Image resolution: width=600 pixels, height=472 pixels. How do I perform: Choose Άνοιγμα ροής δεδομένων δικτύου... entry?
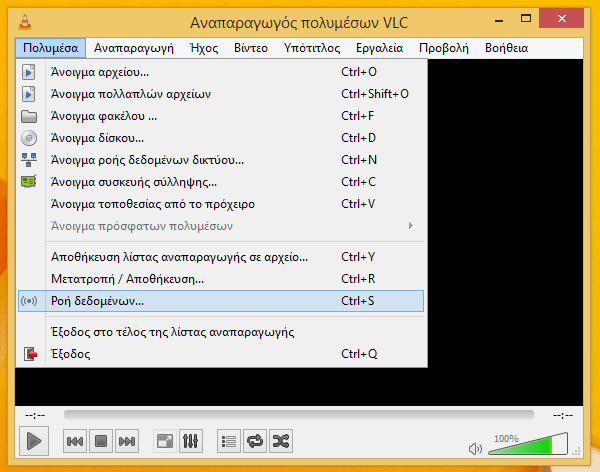pyautogui.click(x=221, y=160)
